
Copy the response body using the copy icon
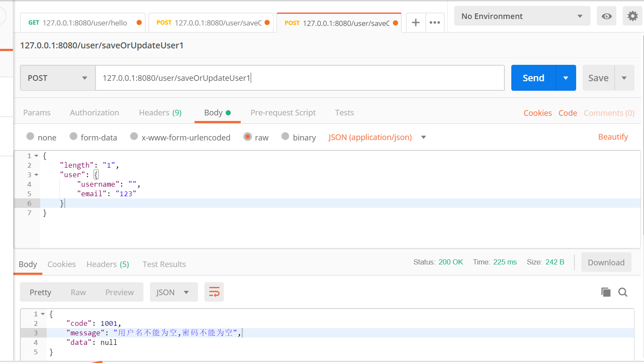(x=606, y=292)
